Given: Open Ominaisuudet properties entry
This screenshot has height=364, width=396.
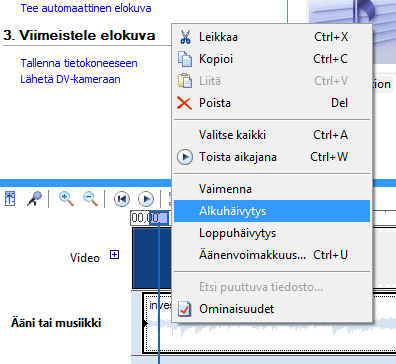Looking at the screenshot, I should pos(272,309).
